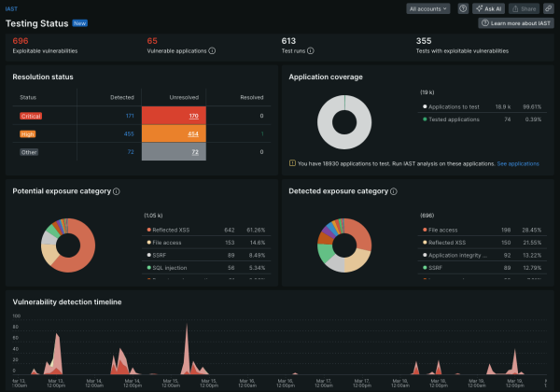560x392 pixels.
Task: Click info icon next to Detected exposure category
Action: tap(392, 191)
